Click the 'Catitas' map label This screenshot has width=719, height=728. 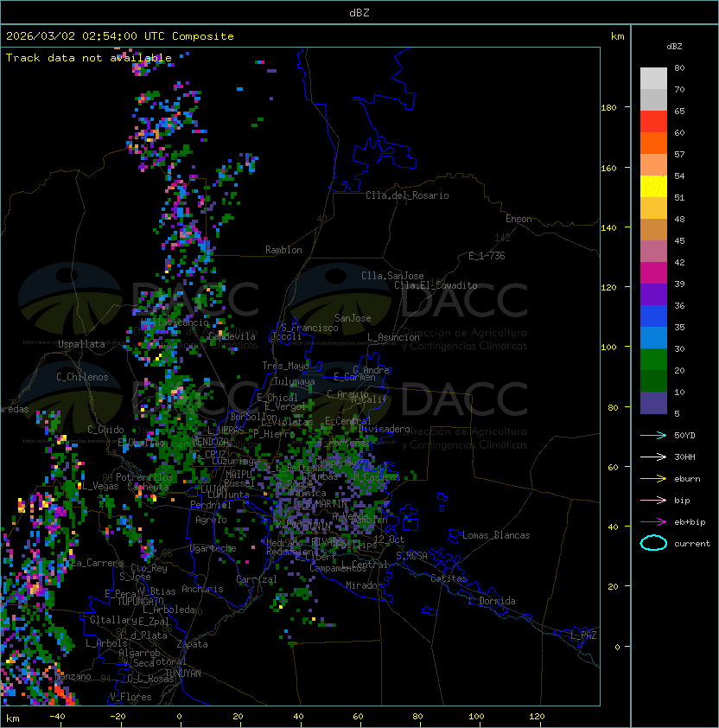[449, 578]
